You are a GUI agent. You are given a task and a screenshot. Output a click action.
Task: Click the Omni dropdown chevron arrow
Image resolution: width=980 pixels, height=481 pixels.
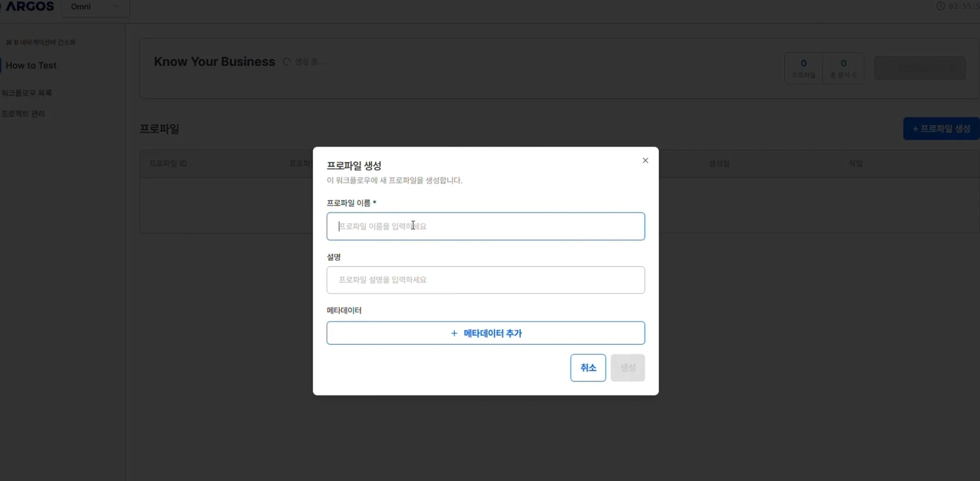tap(116, 6)
